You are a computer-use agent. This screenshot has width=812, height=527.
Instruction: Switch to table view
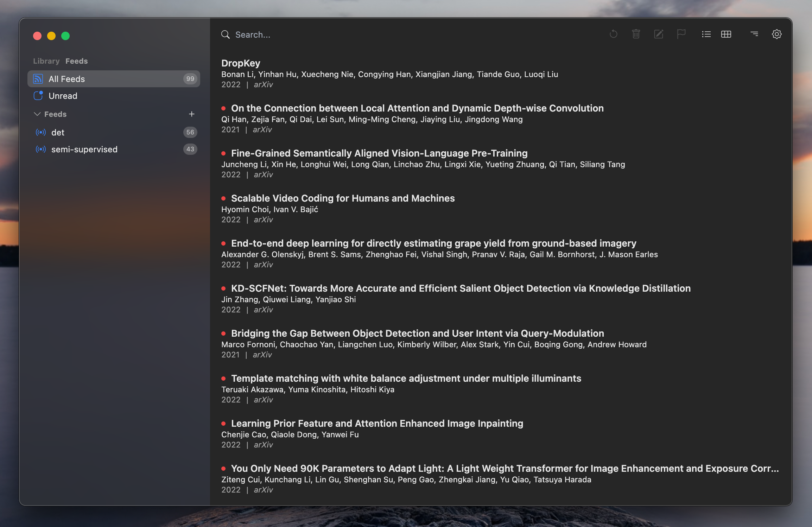coord(726,34)
